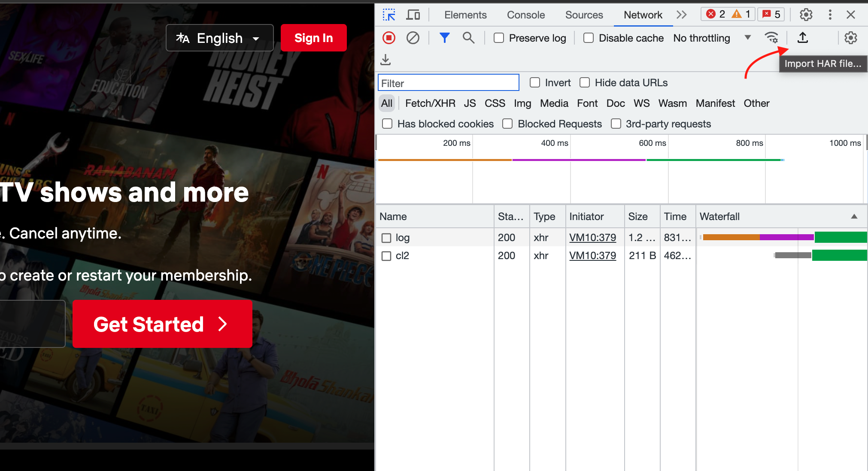Expand more DevTools tabs chevron
868x471 pixels.
pos(681,15)
